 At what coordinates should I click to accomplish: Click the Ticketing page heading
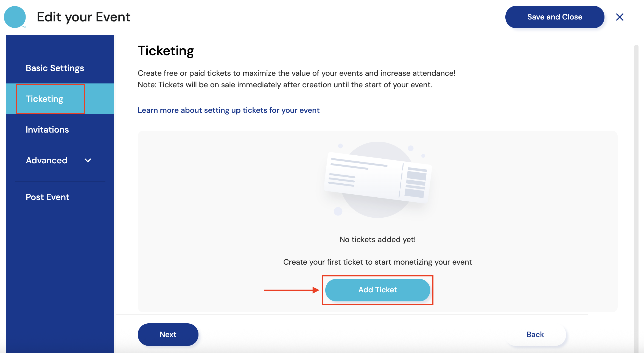[x=166, y=51]
